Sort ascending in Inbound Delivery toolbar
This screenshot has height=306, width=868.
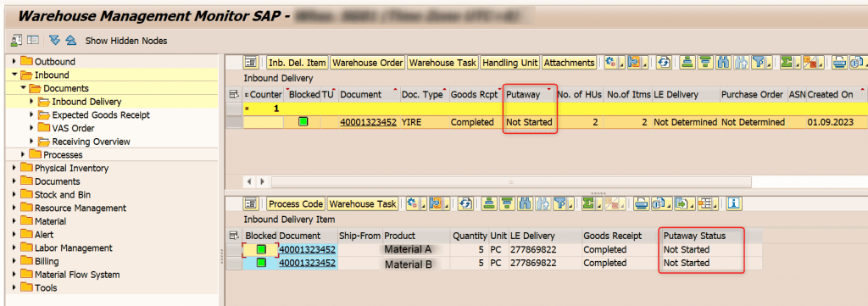(x=687, y=63)
